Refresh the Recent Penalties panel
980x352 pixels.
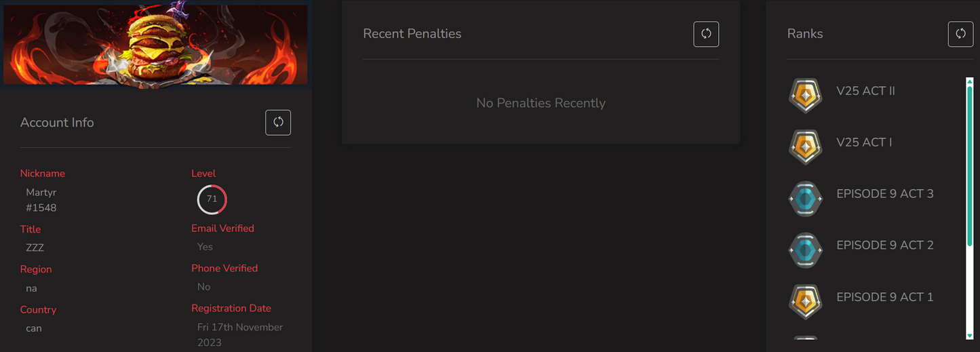[x=706, y=34]
